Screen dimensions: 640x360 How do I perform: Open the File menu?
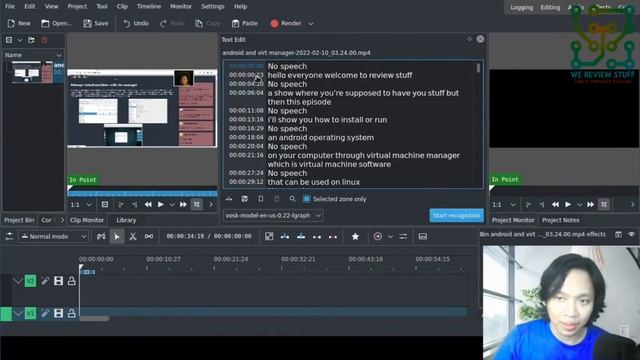10,7
